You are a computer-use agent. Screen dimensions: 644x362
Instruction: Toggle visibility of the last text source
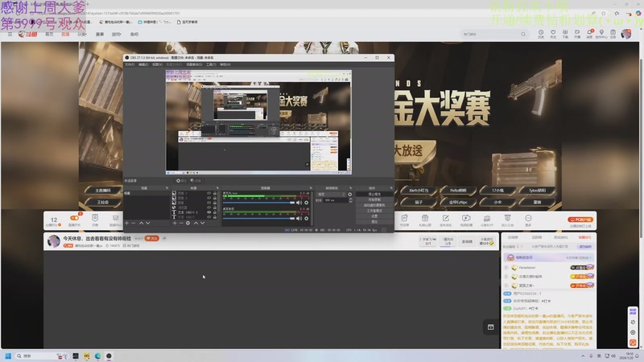click(x=208, y=217)
